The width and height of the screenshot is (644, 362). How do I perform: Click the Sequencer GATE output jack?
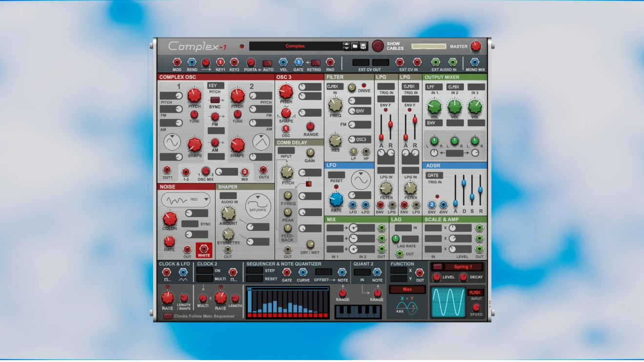tap(287, 272)
